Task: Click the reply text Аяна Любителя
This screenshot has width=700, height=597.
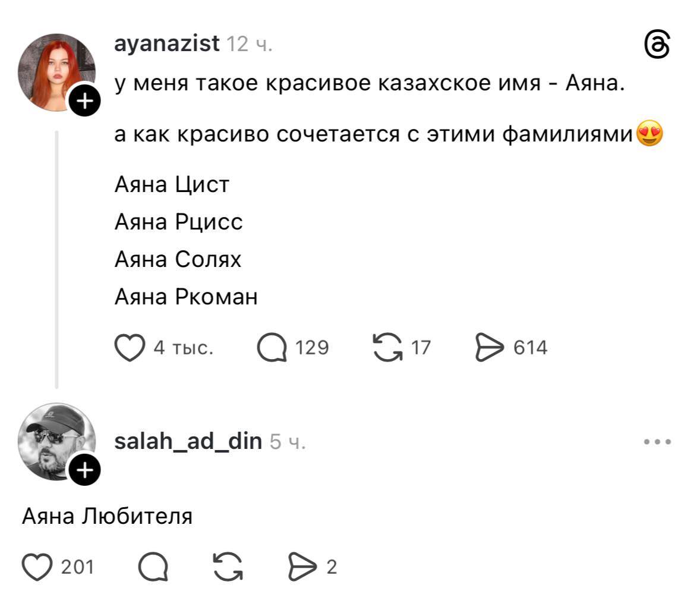Action: coord(107,516)
